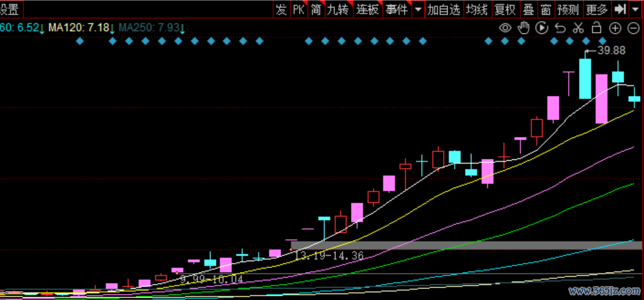The width and height of the screenshot is (644, 300).
Task: Click the tall magenta candle right of the 39.88 candle
Action: 601,99
